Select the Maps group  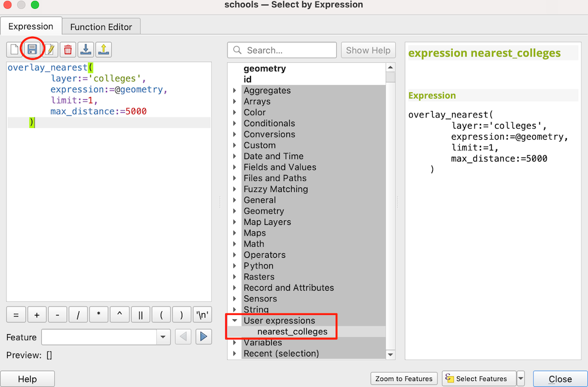coord(255,233)
